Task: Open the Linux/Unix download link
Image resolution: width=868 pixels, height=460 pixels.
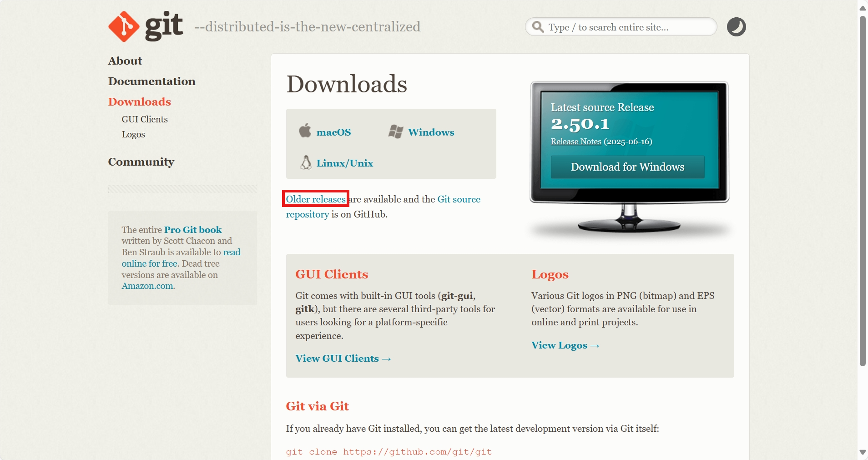Action: (x=345, y=163)
